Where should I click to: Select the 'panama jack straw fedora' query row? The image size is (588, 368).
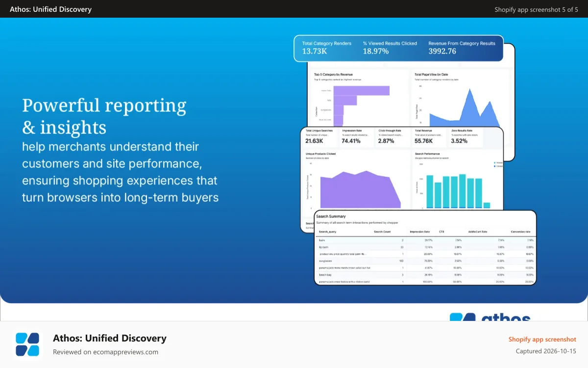tap(425, 282)
